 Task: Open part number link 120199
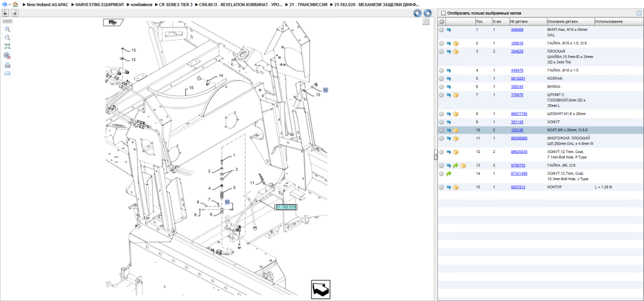(516, 130)
